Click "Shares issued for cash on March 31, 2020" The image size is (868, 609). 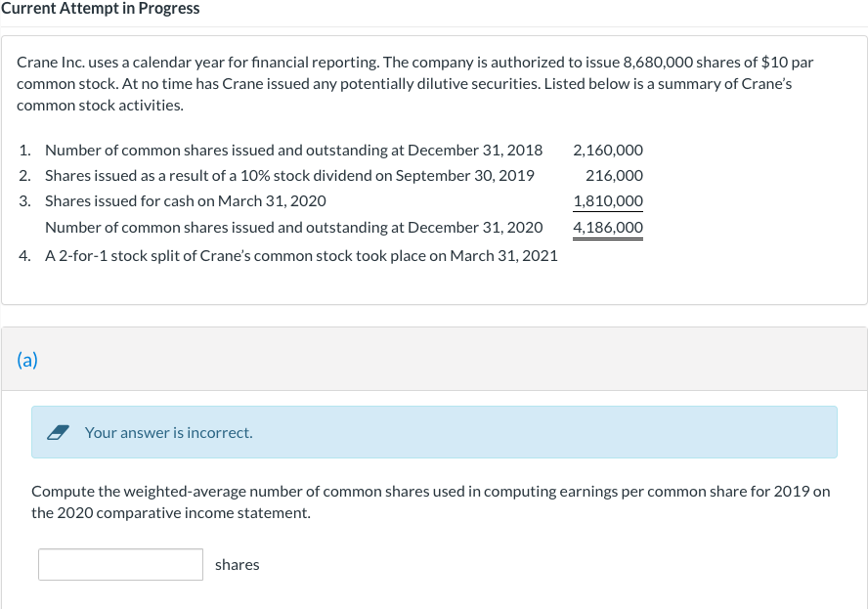coord(186,201)
